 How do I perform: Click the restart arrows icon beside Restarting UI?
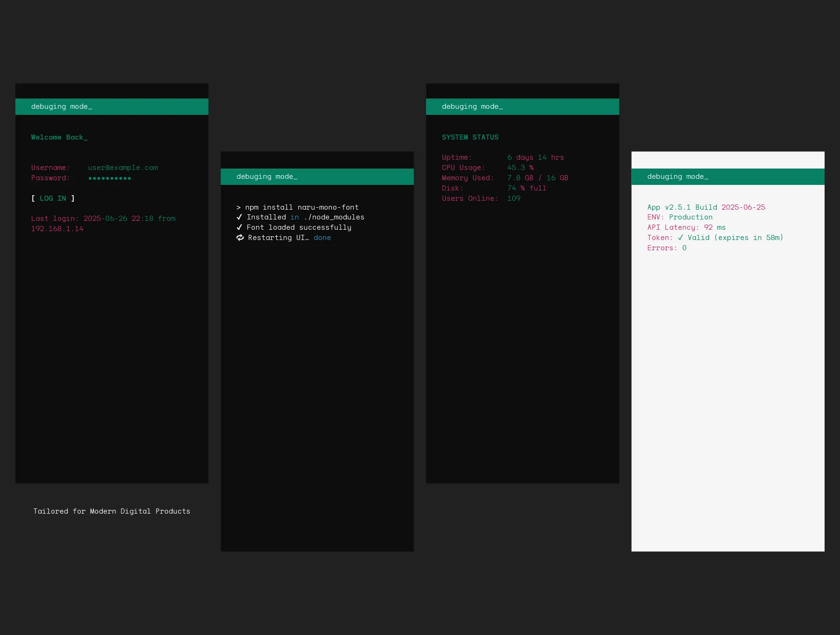pos(240,238)
